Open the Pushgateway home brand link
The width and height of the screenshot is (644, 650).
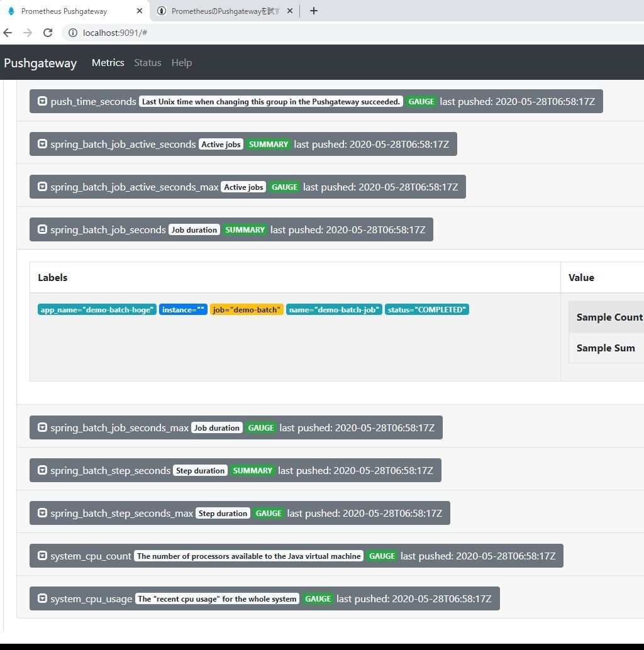click(x=40, y=63)
